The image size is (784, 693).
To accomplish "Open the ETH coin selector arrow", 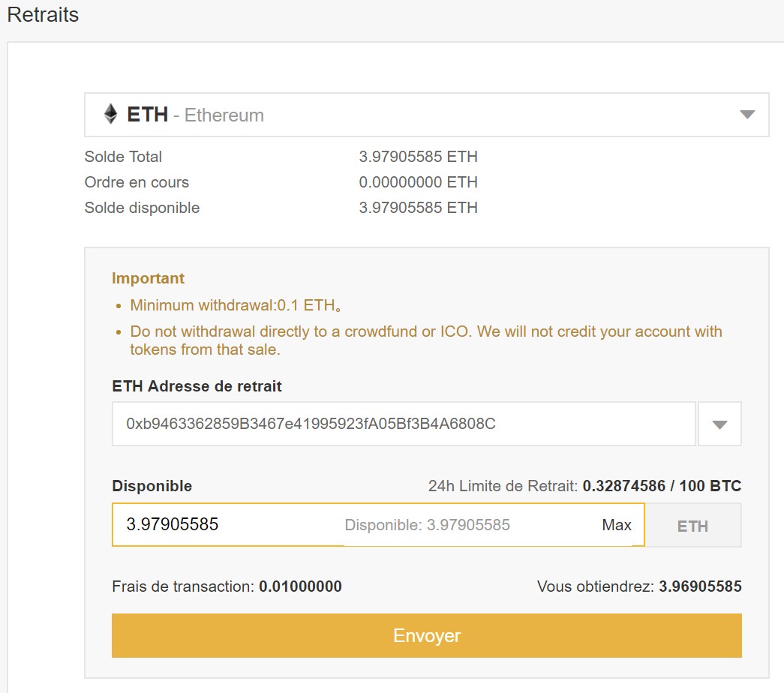I will coord(747,115).
